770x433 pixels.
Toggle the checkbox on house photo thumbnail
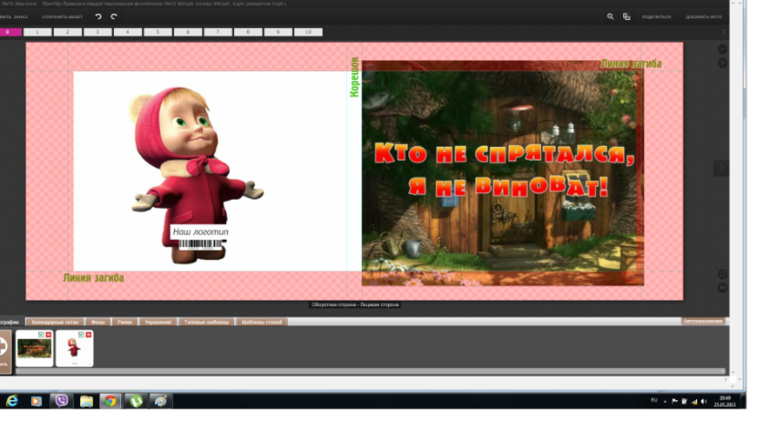[41, 334]
